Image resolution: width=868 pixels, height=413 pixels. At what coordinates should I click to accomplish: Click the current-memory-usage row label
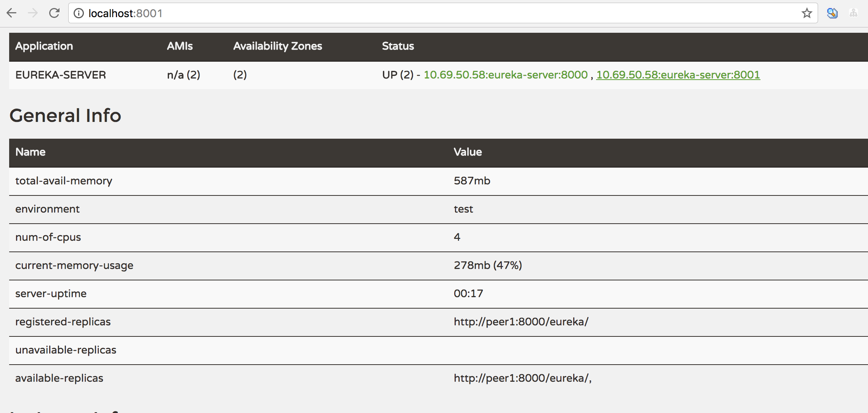tap(74, 265)
